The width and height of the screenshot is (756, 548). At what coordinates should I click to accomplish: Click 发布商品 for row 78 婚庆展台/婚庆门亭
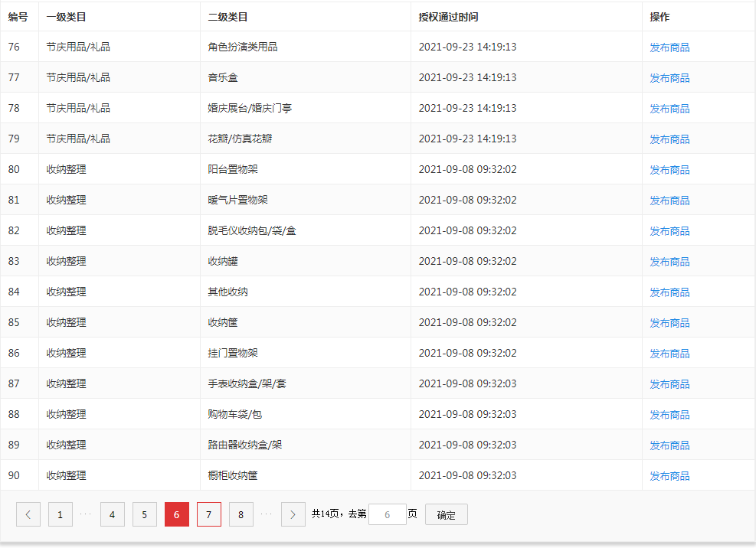click(x=669, y=109)
